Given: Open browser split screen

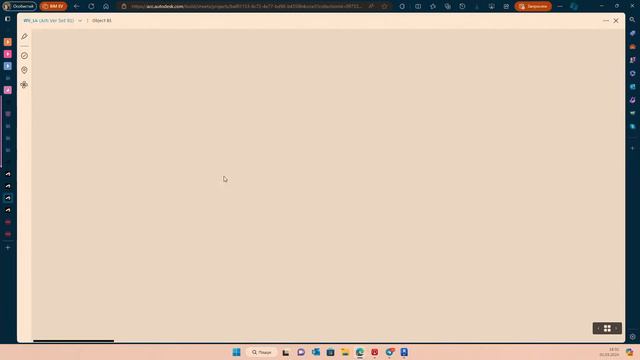Looking at the screenshot, I should pyautogui.click(x=418, y=6).
